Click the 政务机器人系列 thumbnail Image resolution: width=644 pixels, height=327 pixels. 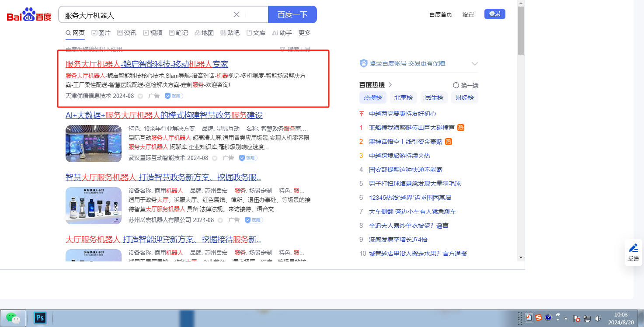[x=94, y=205]
